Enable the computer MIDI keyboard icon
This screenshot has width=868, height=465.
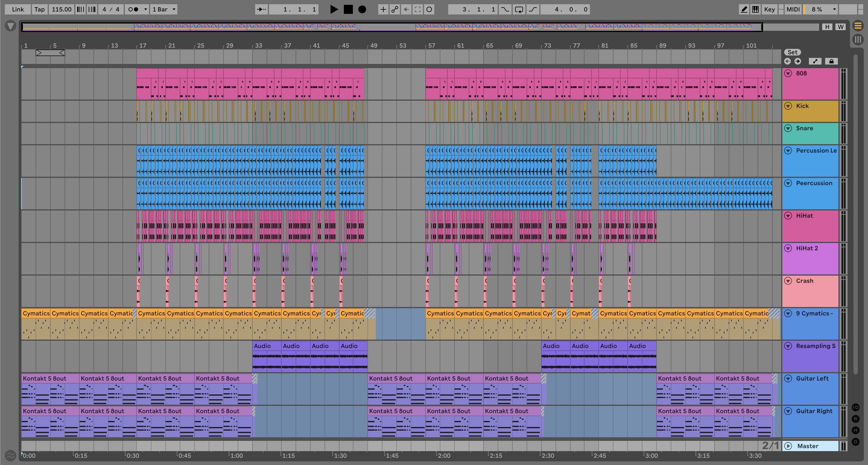756,9
